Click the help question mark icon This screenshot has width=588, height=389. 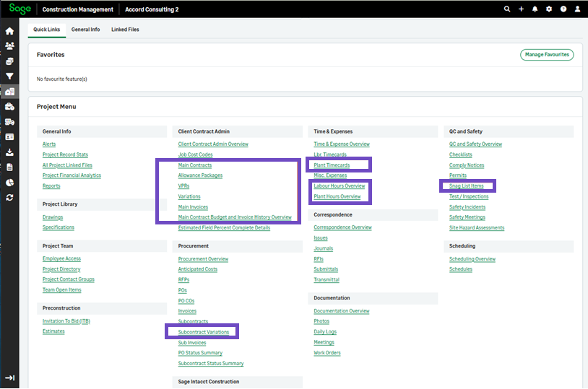click(563, 9)
